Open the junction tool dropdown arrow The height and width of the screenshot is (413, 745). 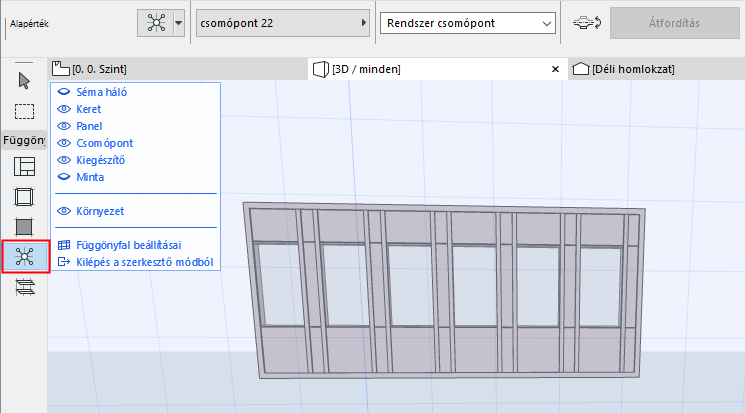pos(179,23)
